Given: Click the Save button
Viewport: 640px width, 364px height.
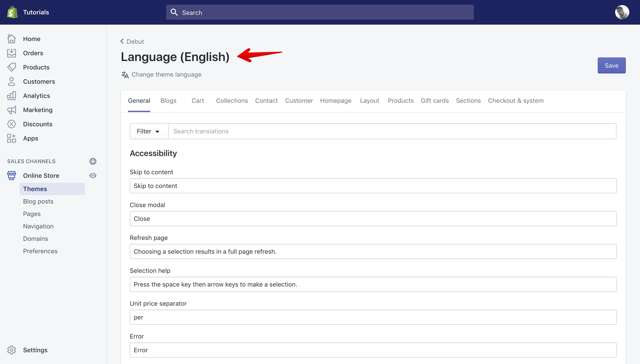Looking at the screenshot, I should [x=612, y=65].
